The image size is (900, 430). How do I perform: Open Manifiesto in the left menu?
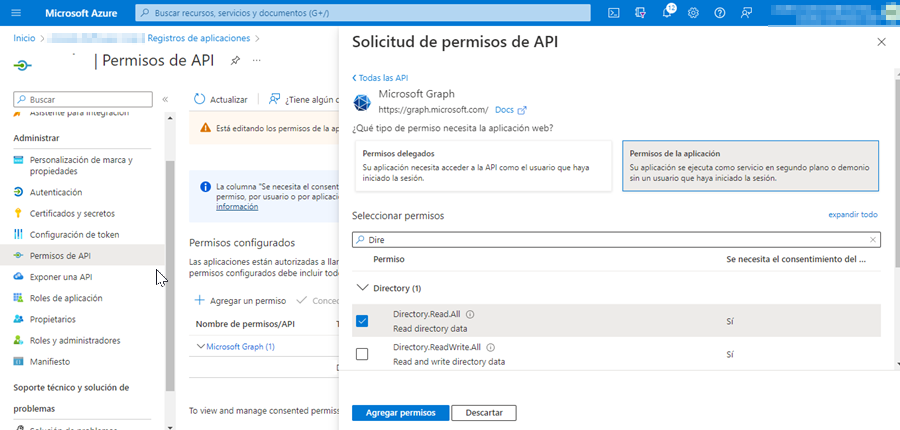pyautogui.click(x=50, y=362)
